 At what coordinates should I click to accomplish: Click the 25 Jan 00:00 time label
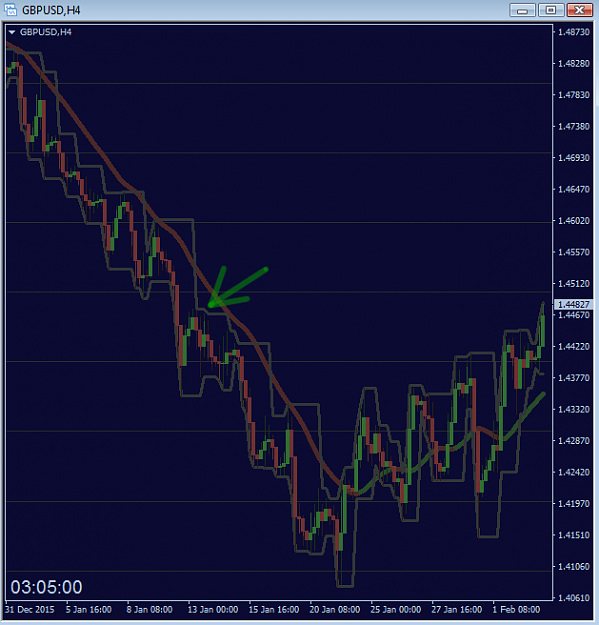pos(396,610)
